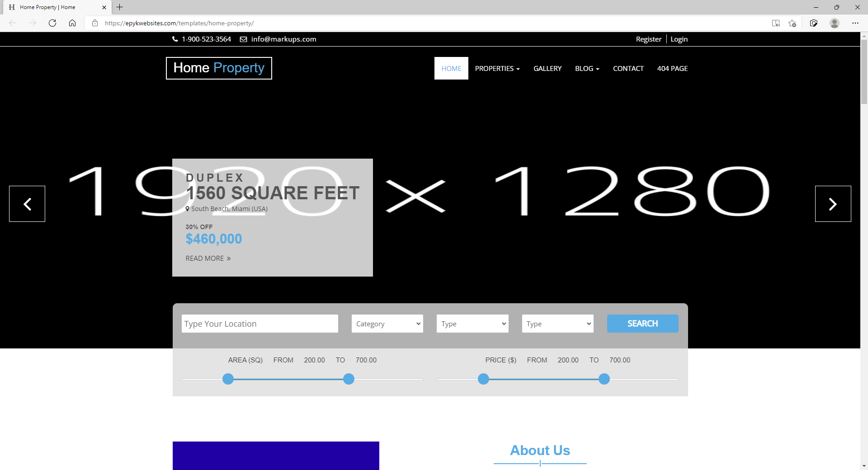Click the location pin icon near South Beach
The height and width of the screenshot is (470, 868).
pos(187,209)
